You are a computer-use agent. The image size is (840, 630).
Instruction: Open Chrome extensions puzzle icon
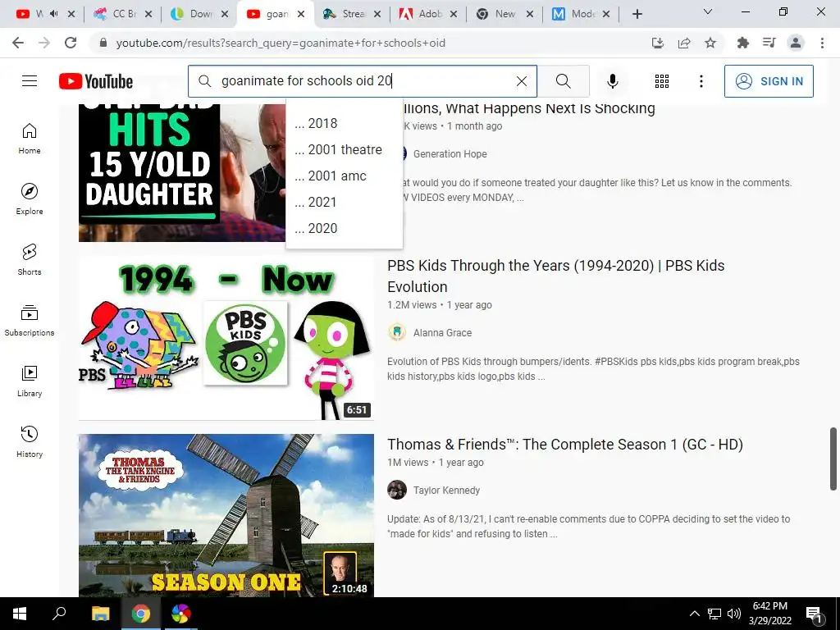(742, 43)
